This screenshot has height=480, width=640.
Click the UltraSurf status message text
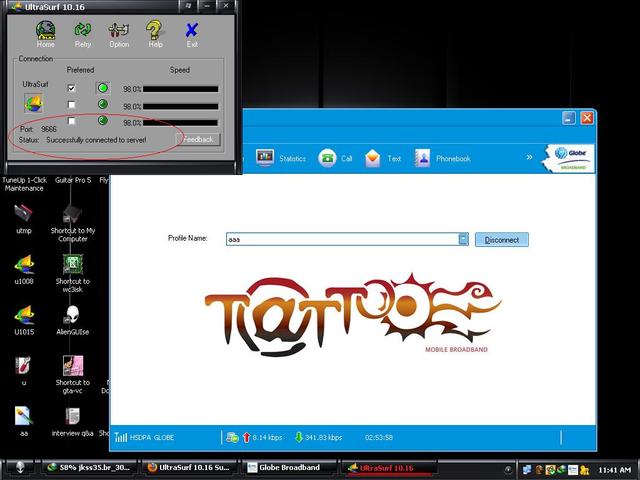96,140
